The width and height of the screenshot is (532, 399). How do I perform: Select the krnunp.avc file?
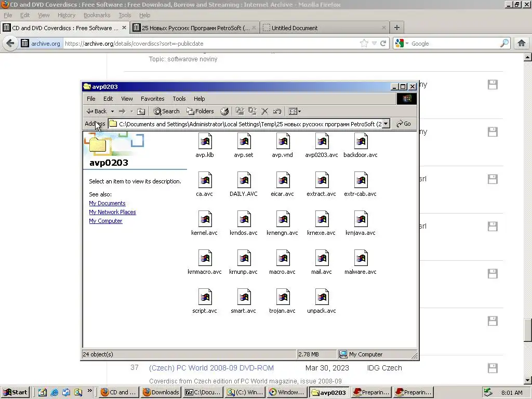(244, 263)
